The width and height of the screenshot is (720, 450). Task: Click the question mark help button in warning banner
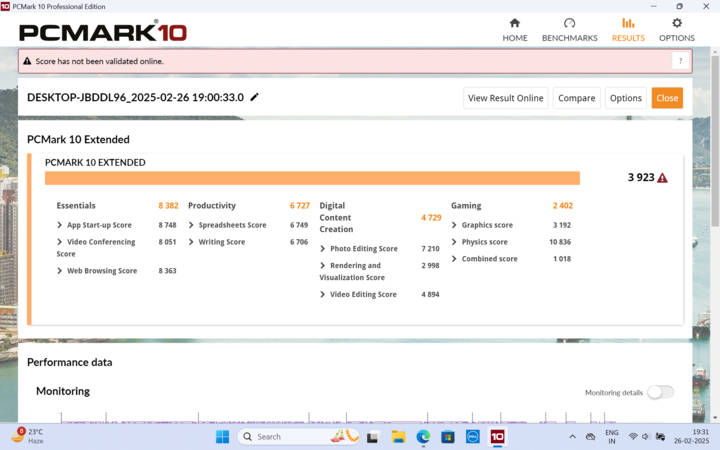680,61
